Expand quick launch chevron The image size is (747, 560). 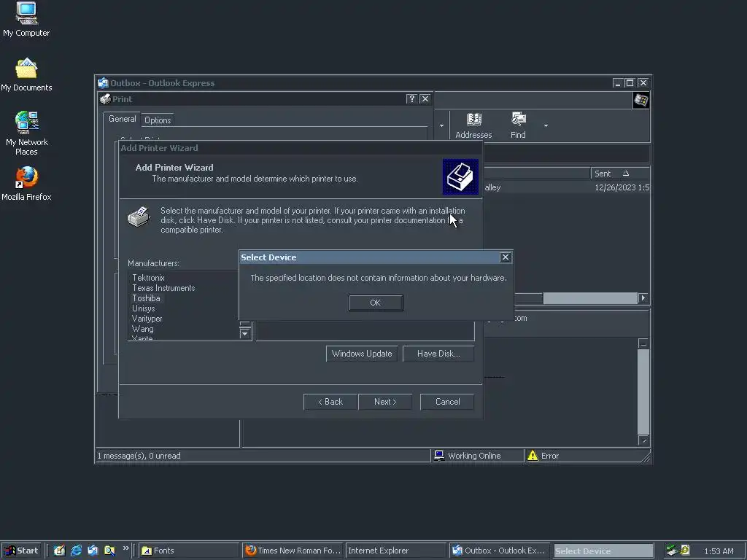(x=125, y=548)
